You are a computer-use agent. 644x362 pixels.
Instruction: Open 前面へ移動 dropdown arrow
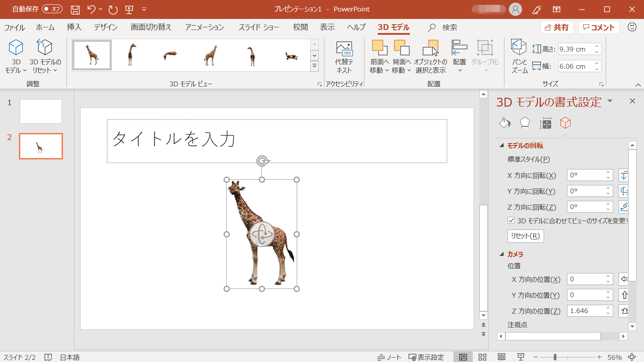pyautogui.click(x=387, y=70)
